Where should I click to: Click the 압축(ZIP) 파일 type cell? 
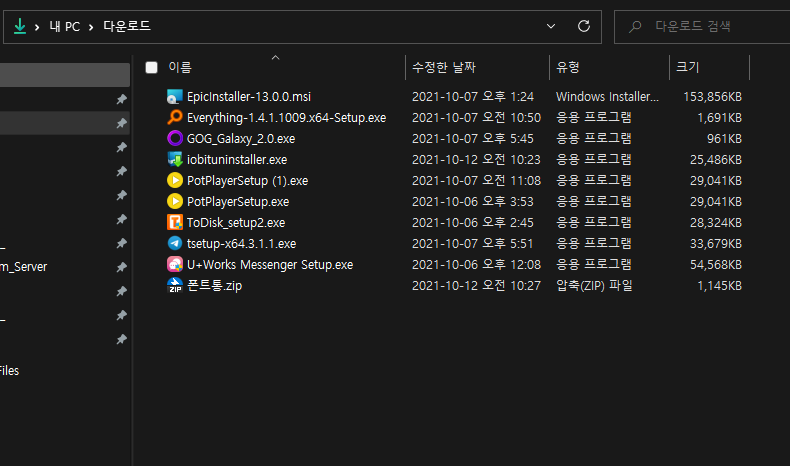tap(594, 286)
